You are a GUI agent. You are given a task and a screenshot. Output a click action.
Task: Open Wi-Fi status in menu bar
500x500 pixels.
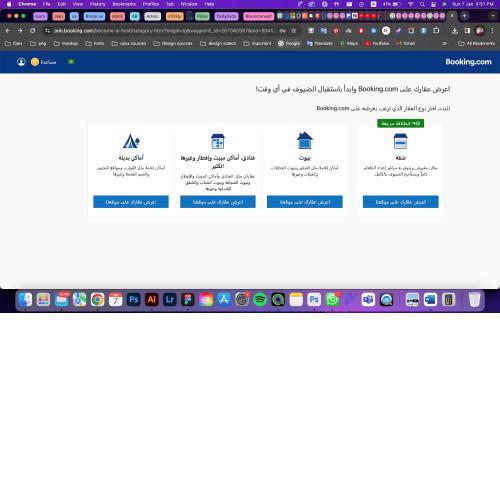click(x=411, y=4)
